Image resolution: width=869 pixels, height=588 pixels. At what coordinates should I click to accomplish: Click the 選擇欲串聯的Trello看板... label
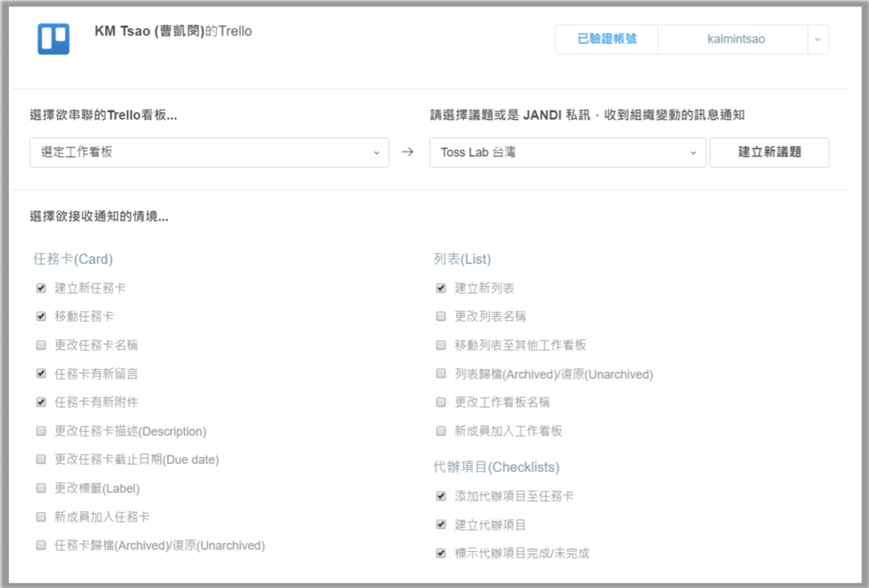(x=103, y=115)
